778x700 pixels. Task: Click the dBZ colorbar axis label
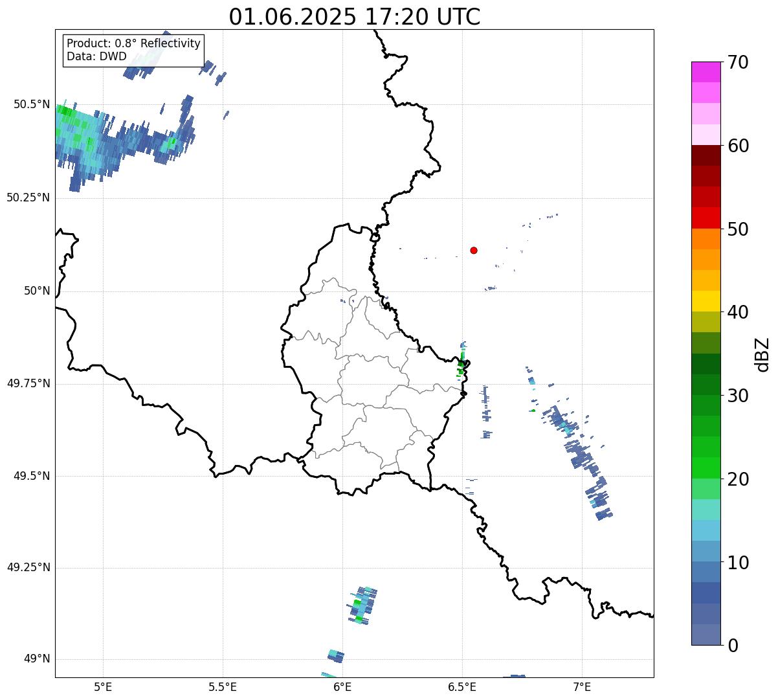[762, 354]
